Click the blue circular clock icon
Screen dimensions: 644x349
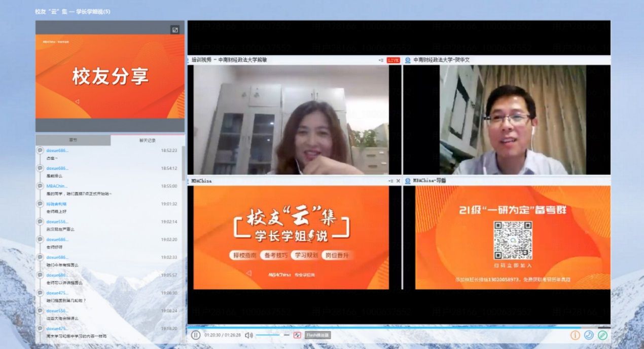(x=589, y=335)
